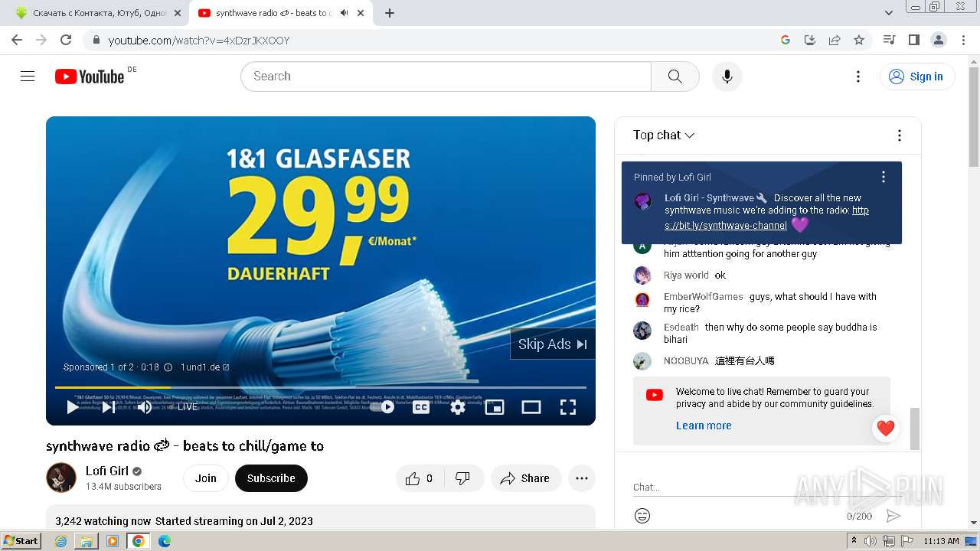The width and height of the screenshot is (980, 551).
Task: Open the chat emoji picker
Action: coord(642,516)
